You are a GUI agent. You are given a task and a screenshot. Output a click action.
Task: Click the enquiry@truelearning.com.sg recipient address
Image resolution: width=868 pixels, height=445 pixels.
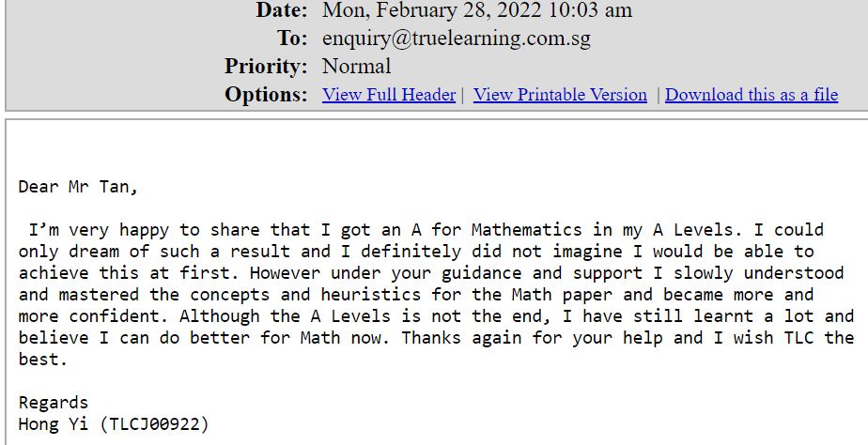point(457,38)
